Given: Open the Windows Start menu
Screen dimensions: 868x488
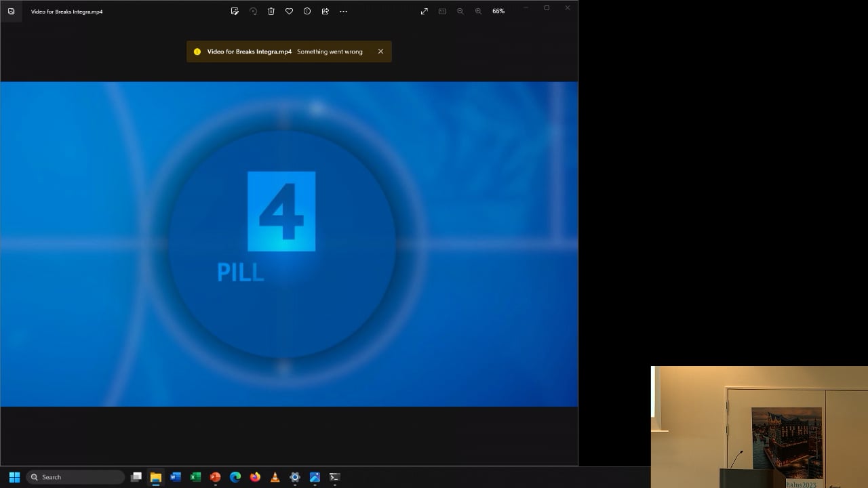Looking at the screenshot, I should pos(14,477).
